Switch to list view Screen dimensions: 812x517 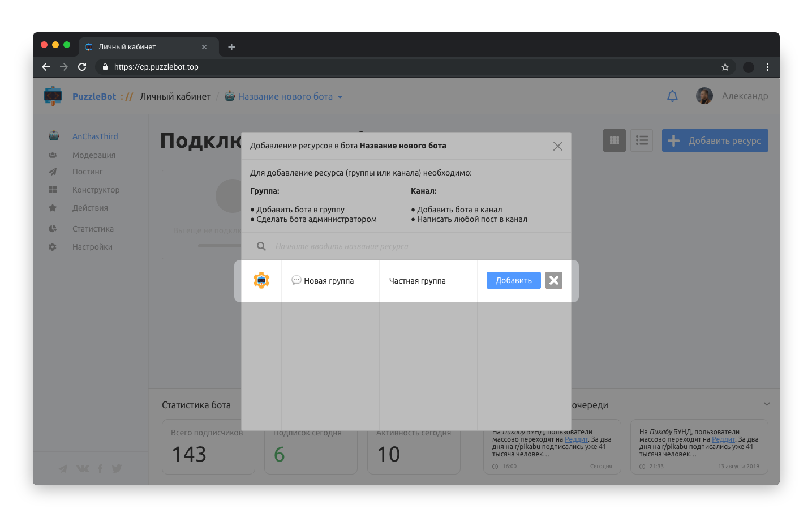[x=642, y=140]
